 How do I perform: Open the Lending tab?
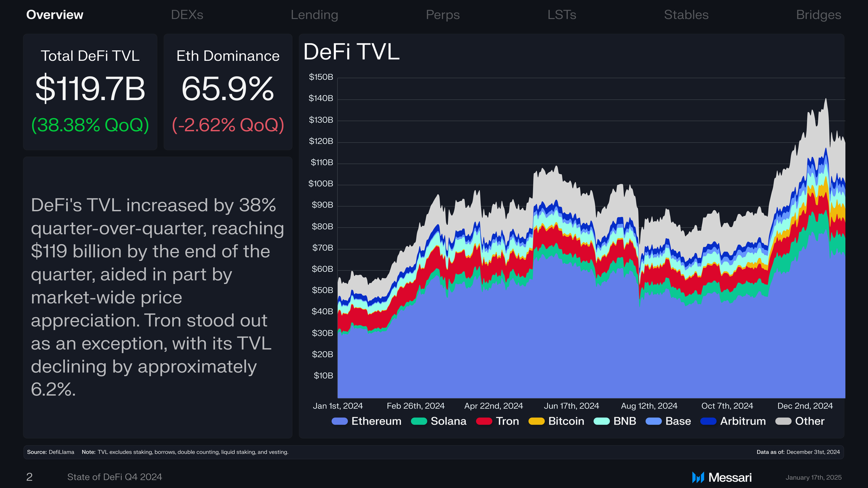(314, 15)
